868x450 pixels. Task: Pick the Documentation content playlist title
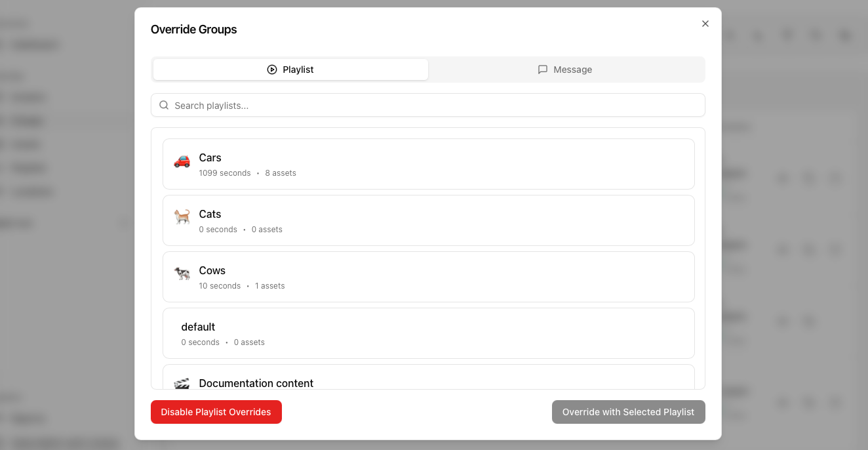[x=256, y=383]
